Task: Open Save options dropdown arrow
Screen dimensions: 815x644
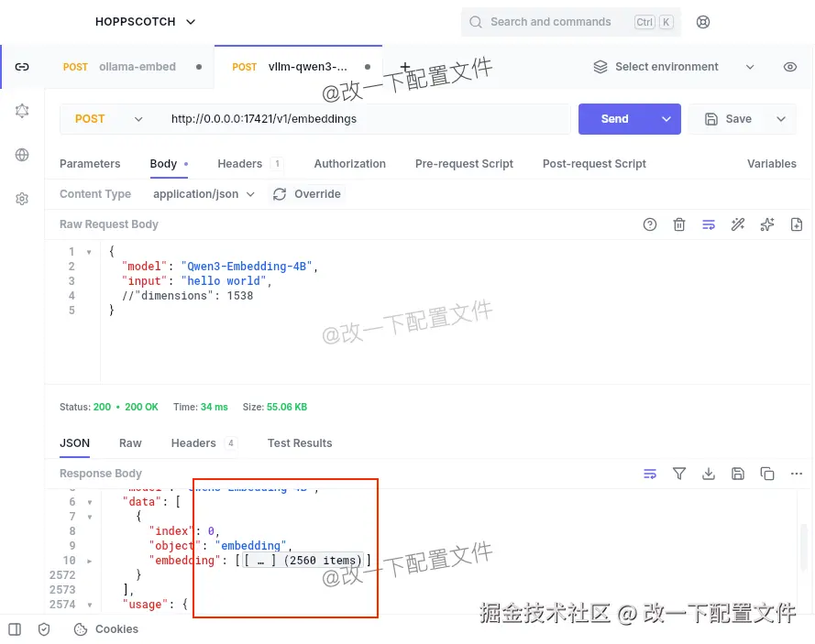Action: [x=781, y=119]
